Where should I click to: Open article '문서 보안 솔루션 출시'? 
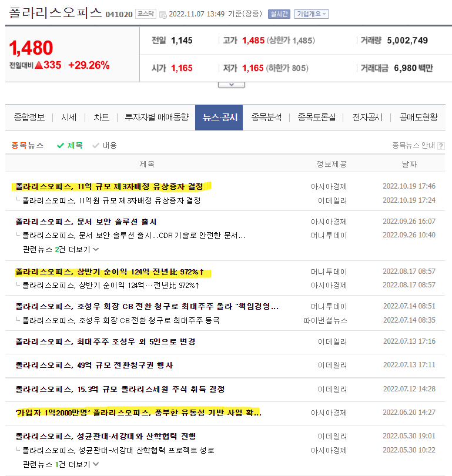[x=86, y=222]
